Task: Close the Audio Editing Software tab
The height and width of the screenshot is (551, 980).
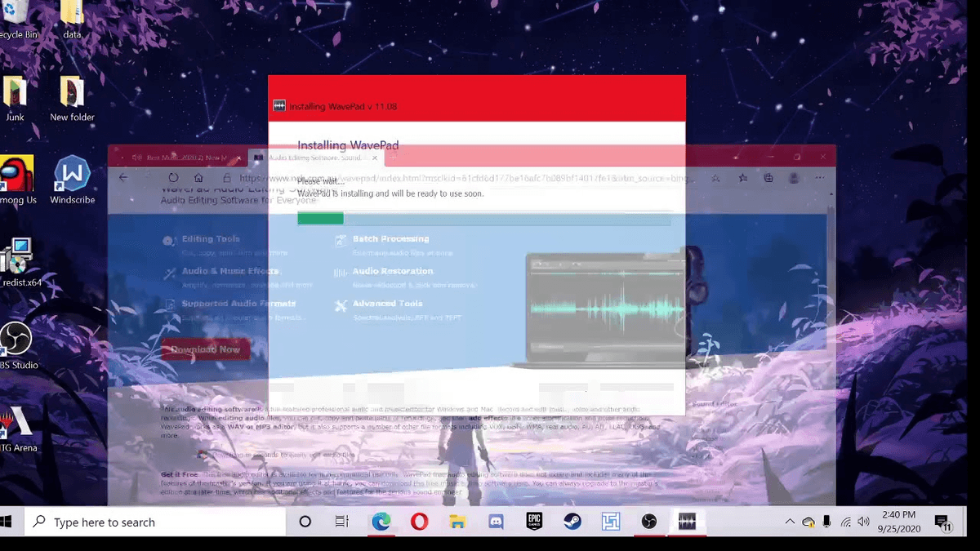Action: [374, 157]
